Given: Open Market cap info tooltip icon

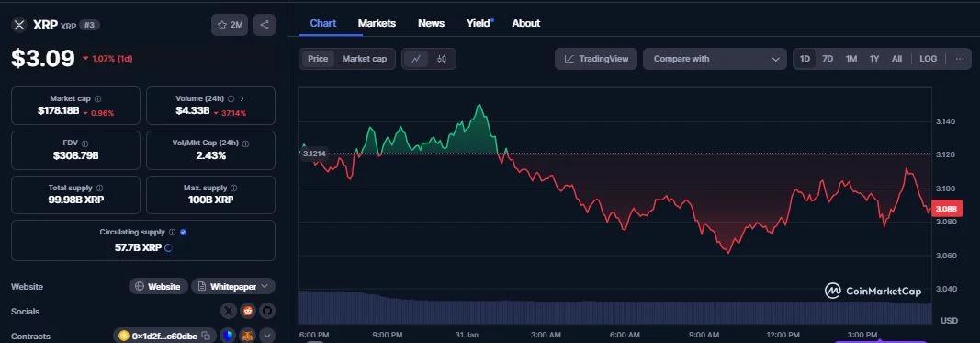Looking at the screenshot, I should [x=98, y=99].
